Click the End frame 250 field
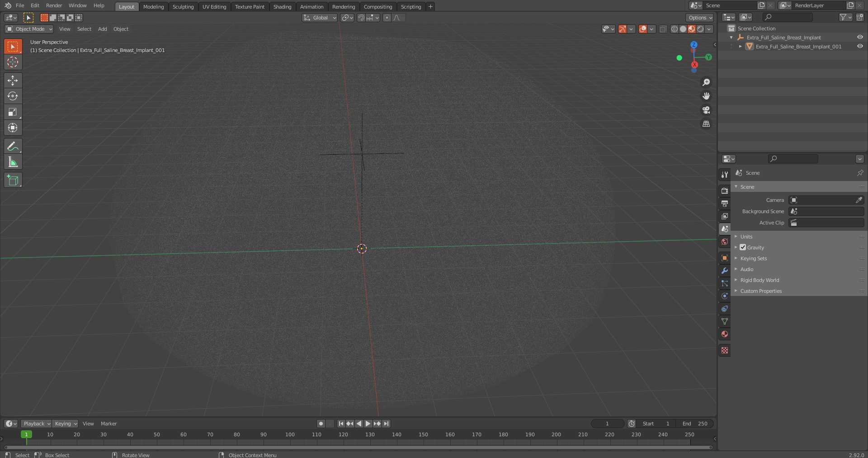Screen dimensions: 868x458 click(695, 424)
